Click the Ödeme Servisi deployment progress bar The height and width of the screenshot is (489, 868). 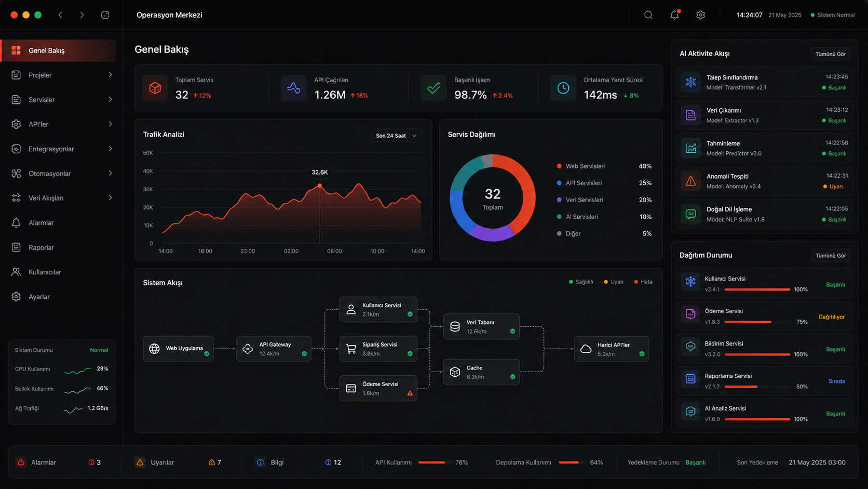(x=757, y=322)
